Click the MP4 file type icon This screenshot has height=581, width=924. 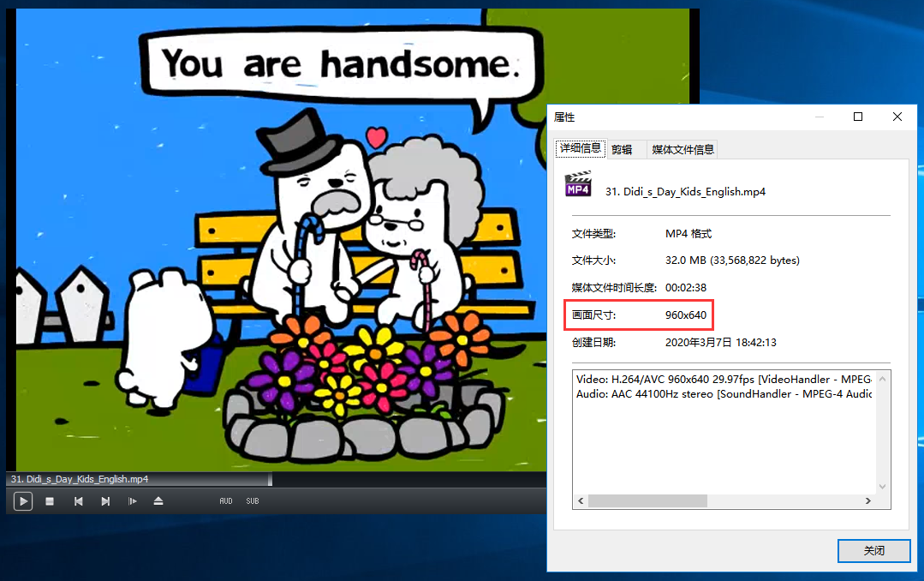pos(578,184)
